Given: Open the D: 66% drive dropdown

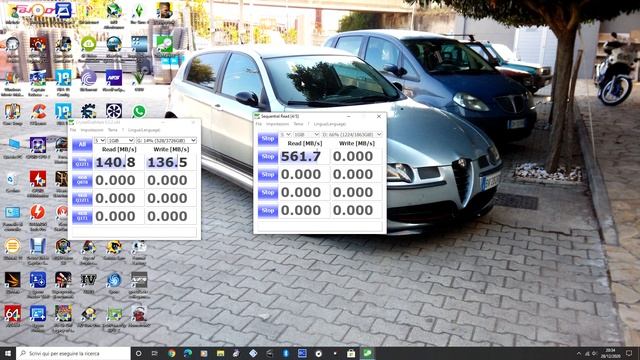Looking at the screenshot, I should point(352,134).
